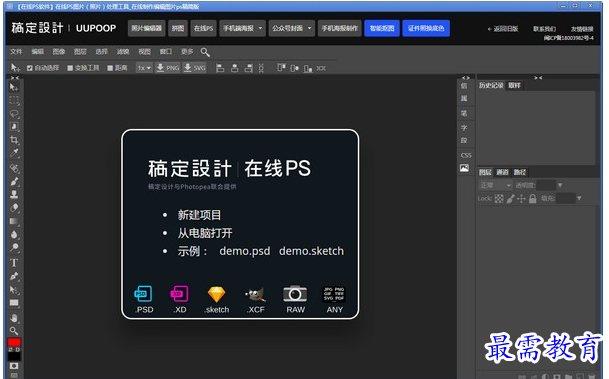
Task: Select the Lasso tool
Action: [x=14, y=114]
